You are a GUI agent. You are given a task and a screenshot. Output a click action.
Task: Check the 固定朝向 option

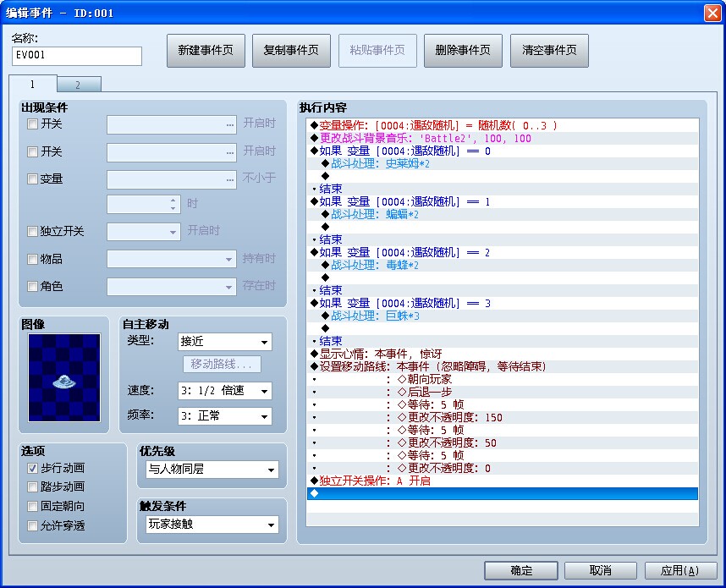(x=32, y=507)
